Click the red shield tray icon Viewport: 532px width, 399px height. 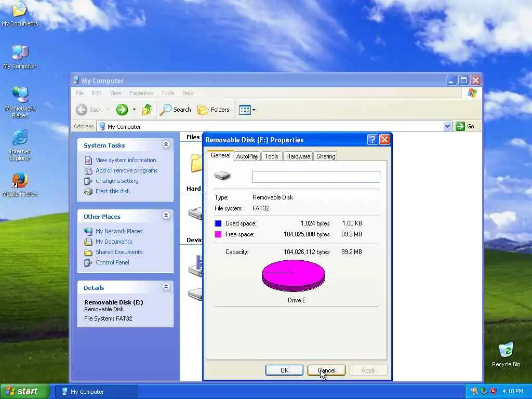[494, 391]
